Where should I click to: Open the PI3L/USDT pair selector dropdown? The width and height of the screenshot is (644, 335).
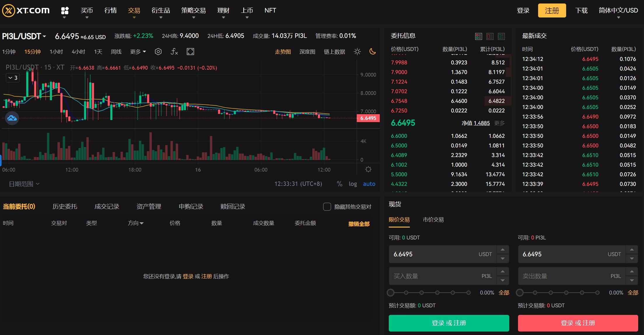[x=24, y=36]
